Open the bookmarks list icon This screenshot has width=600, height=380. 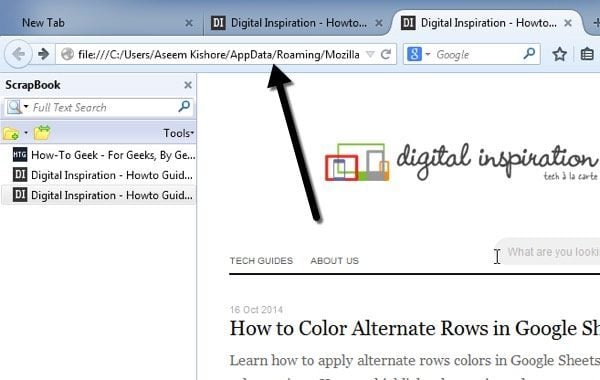pos(587,54)
